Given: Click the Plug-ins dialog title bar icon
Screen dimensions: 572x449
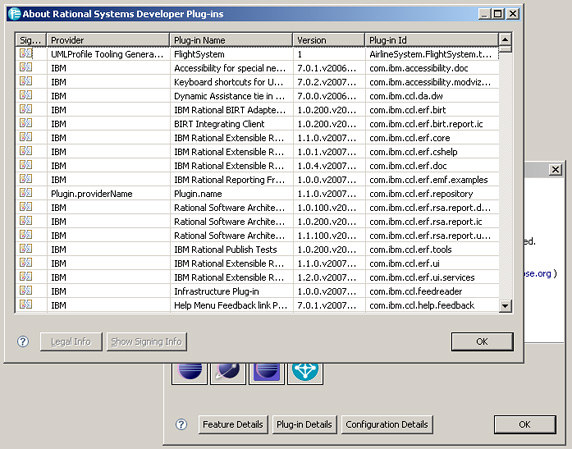Looking at the screenshot, I should pos(14,14).
